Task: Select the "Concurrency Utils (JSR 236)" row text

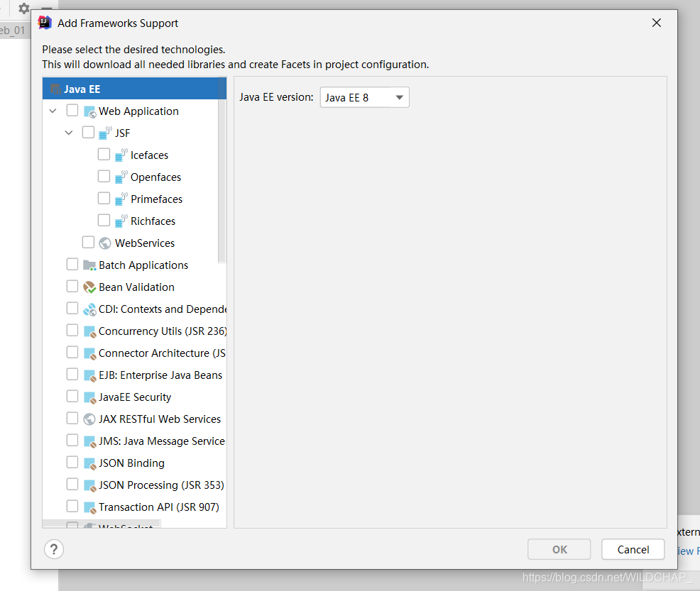Action: point(163,331)
